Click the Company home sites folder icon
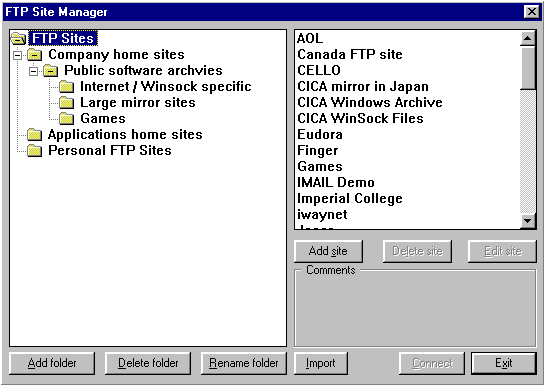 point(35,54)
